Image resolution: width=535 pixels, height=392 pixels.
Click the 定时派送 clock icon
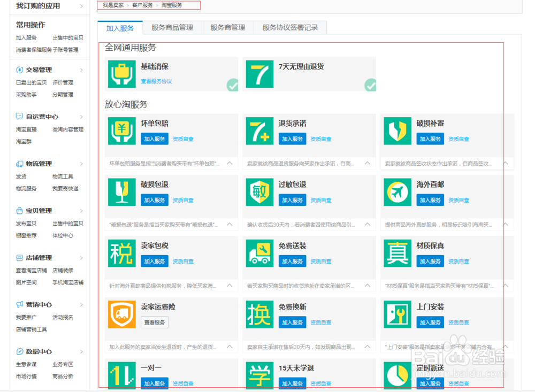pos(398,375)
